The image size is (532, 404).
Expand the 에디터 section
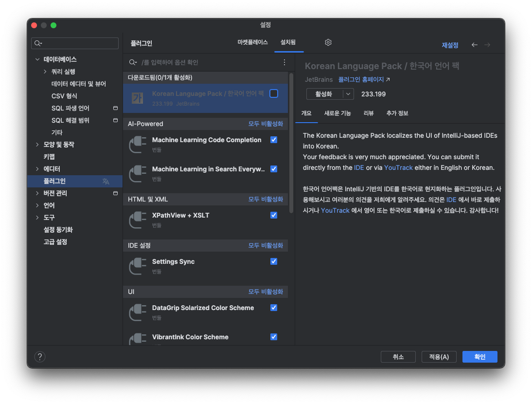pyautogui.click(x=37, y=169)
